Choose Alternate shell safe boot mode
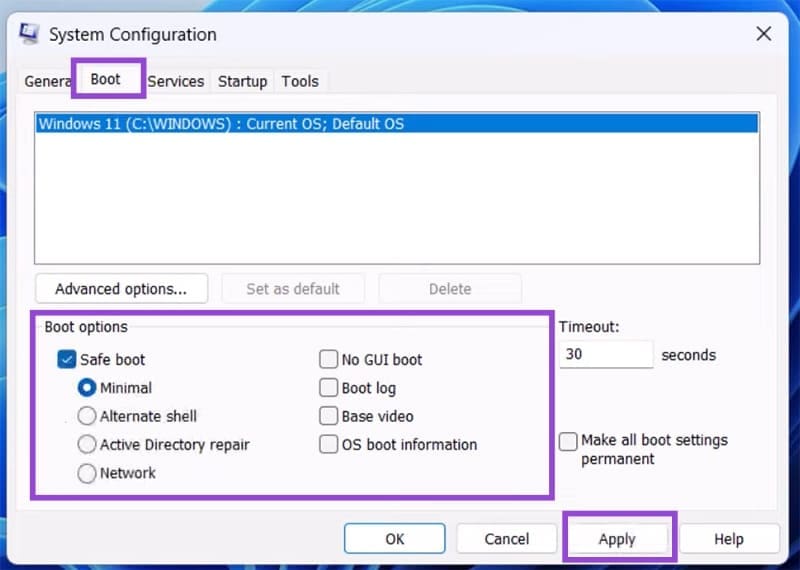The width and height of the screenshot is (800, 570). 87,416
